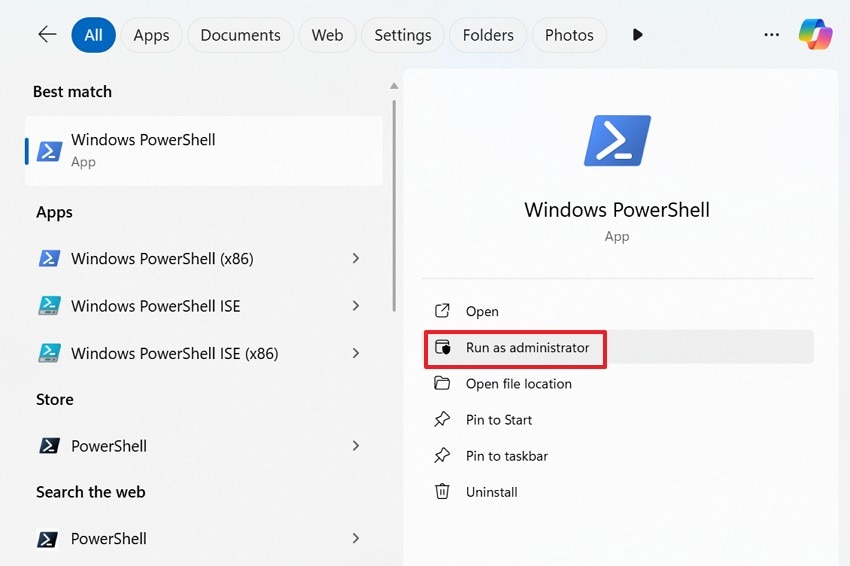Click the folder icon beside Open file location
Viewport: 850px width, 566px height.
click(x=442, y=383)
